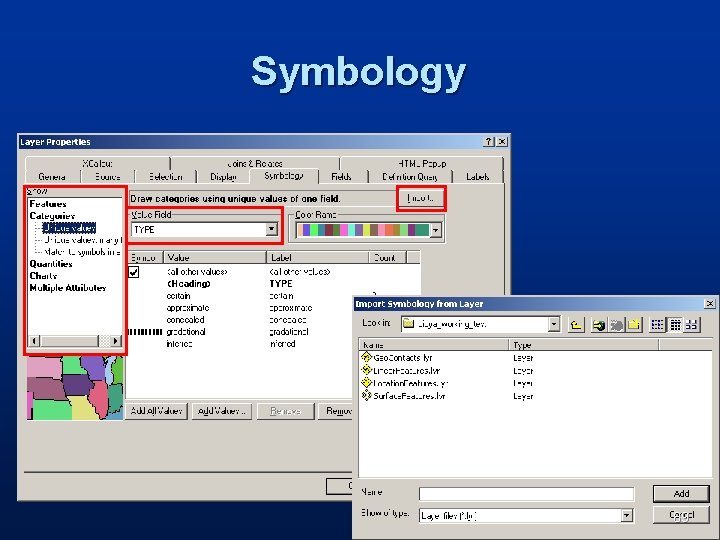Open the Value Field TYPE dropdown
Viewport: 720px width, 540px height.
(x=271, y=229)
